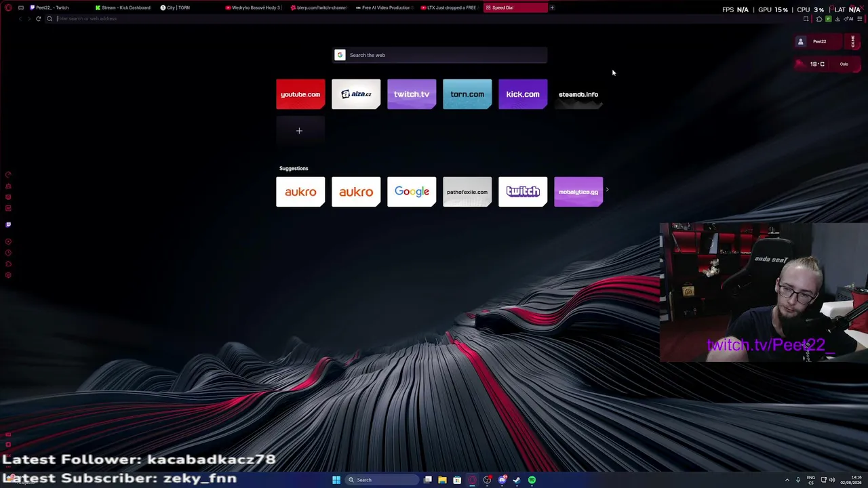Open the Twitch suggestion tile
This screenshot has height=488, width=868.
(523, 192)
